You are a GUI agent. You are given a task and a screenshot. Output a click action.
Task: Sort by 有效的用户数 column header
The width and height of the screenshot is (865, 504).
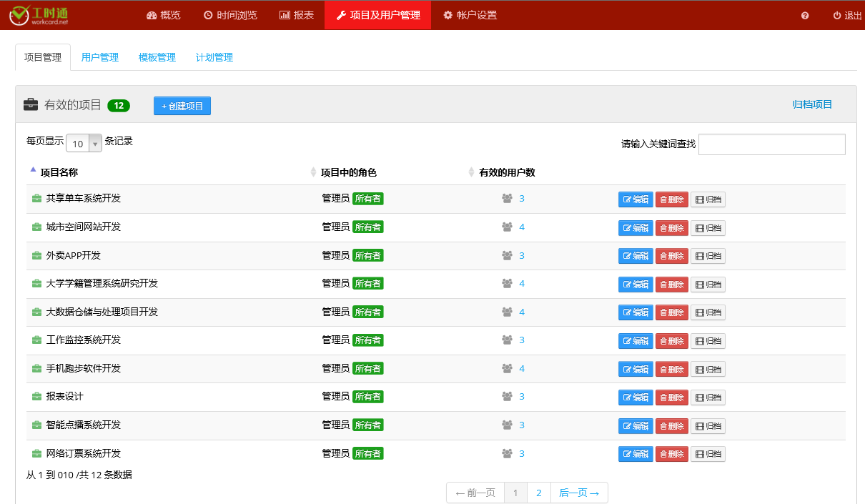[x=507, y=172]
